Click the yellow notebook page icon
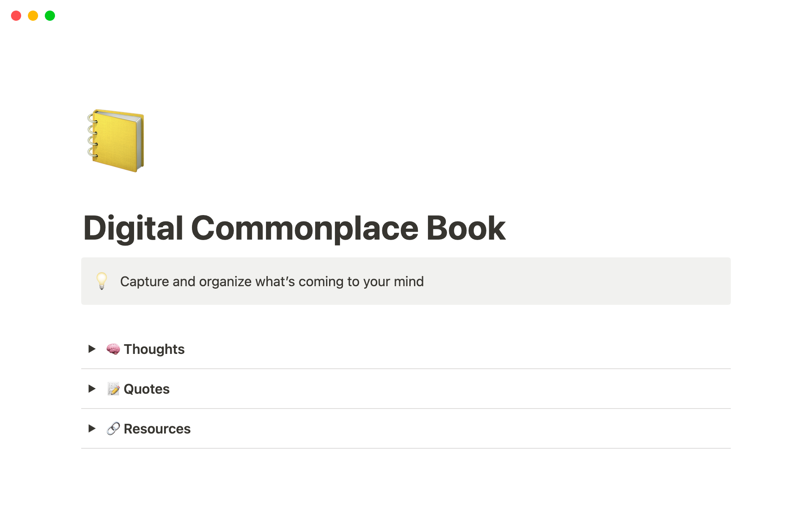The image size is (812, 508). tap(116, 141)
